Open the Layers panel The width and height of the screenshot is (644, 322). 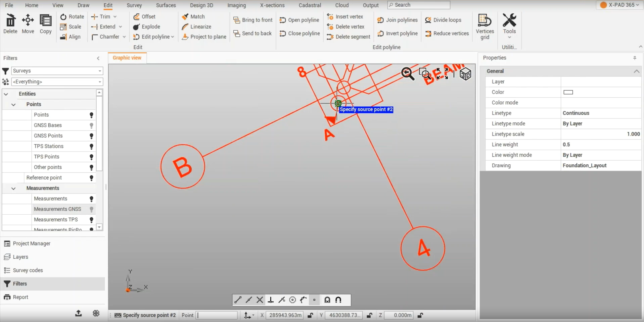20,257
